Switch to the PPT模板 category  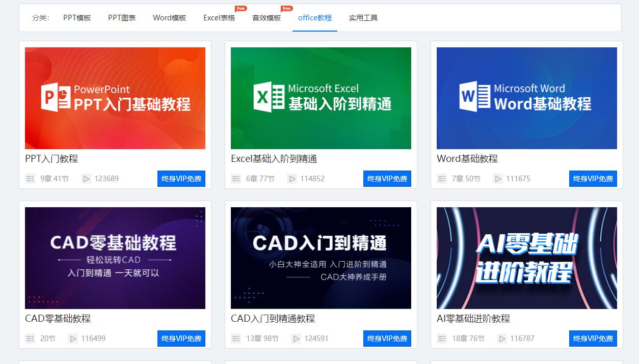tap(76, 17)
